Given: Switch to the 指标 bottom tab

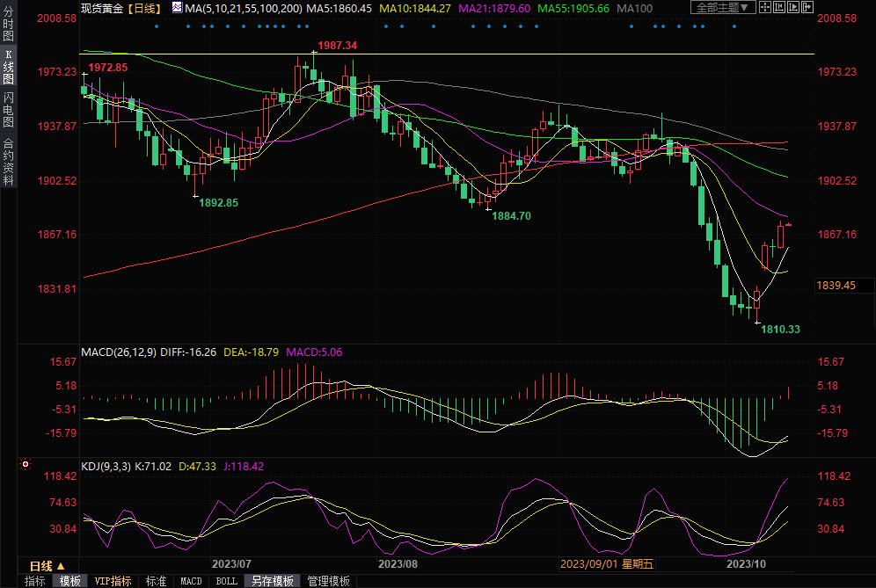Looking at the screenshot, I should [x=34, y=581].
